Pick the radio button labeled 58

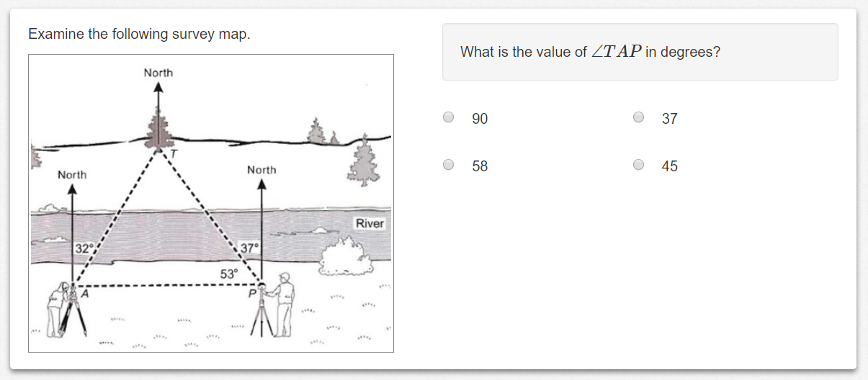tap(448, 165)
